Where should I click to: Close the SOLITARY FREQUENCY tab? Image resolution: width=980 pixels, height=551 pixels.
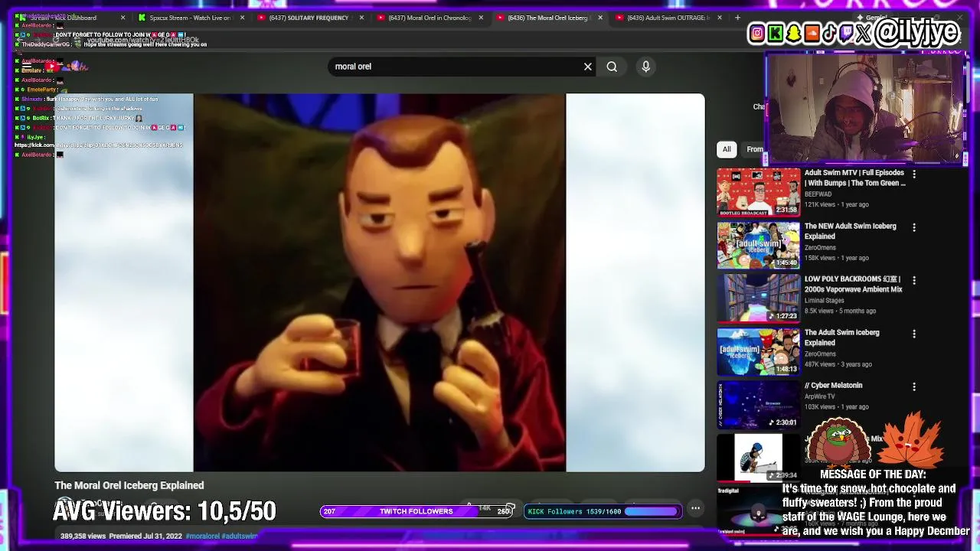pos(361,18)
